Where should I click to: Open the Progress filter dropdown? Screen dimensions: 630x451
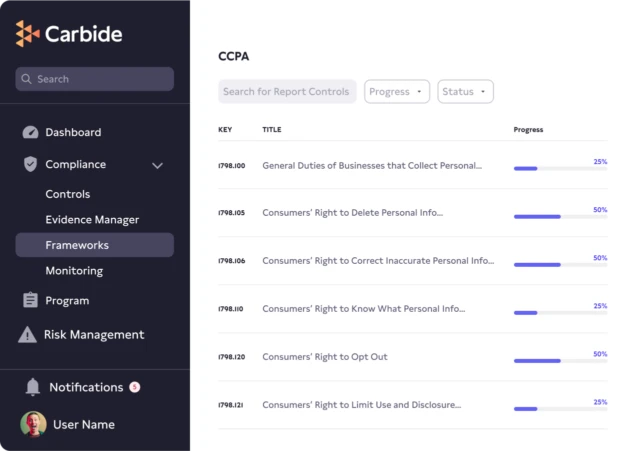(397, 92)
